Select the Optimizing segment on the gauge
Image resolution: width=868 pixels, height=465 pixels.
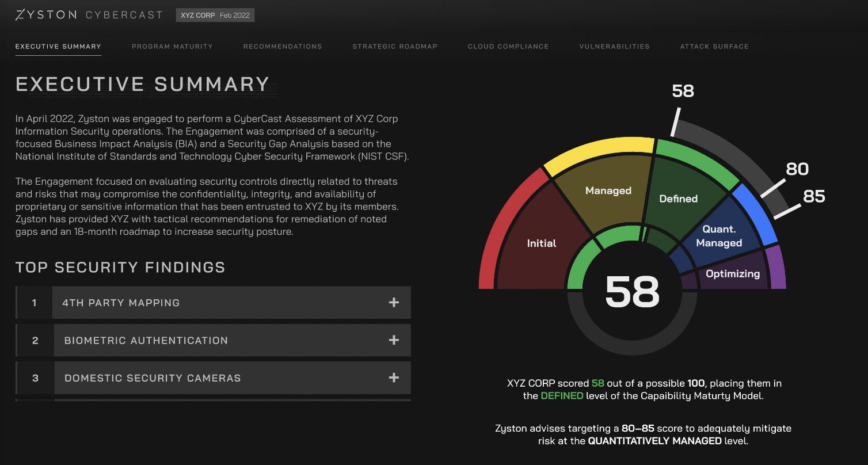coord(732,273)
